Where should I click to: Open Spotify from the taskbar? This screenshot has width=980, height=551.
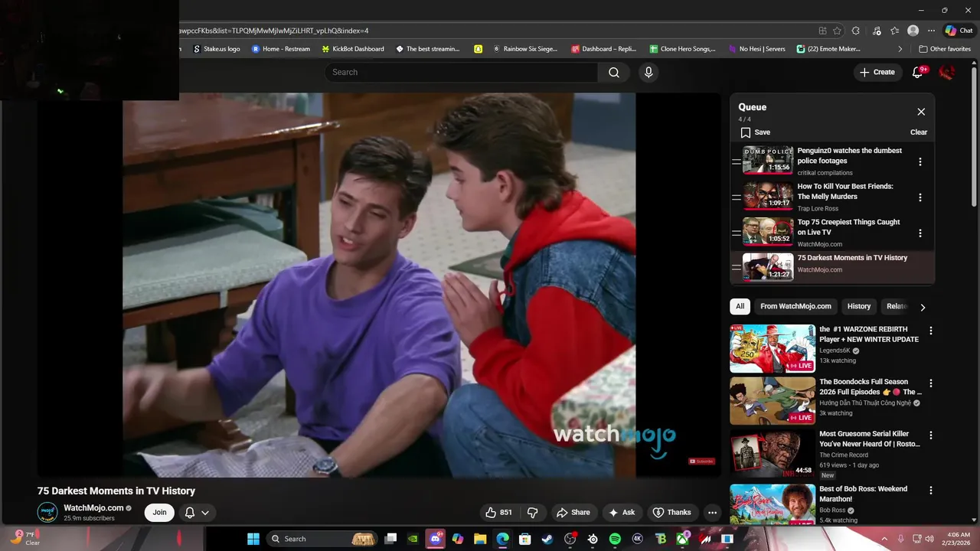pyautogui.click(x=615, y=539)
